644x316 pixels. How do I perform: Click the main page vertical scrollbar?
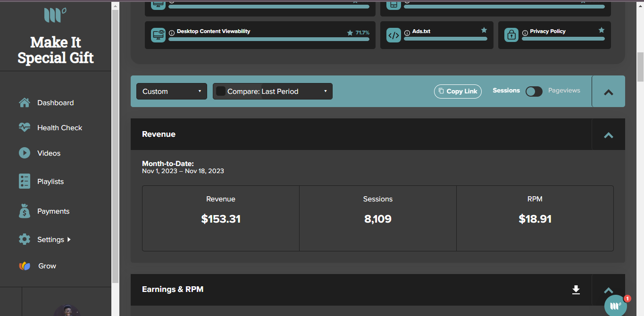[640, 66]
